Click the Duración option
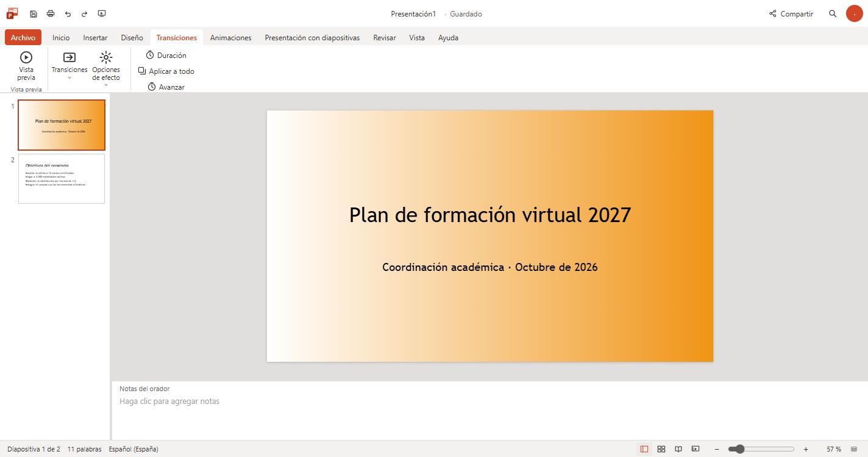This screenshot has width=868, height=457. coord(166,56)
